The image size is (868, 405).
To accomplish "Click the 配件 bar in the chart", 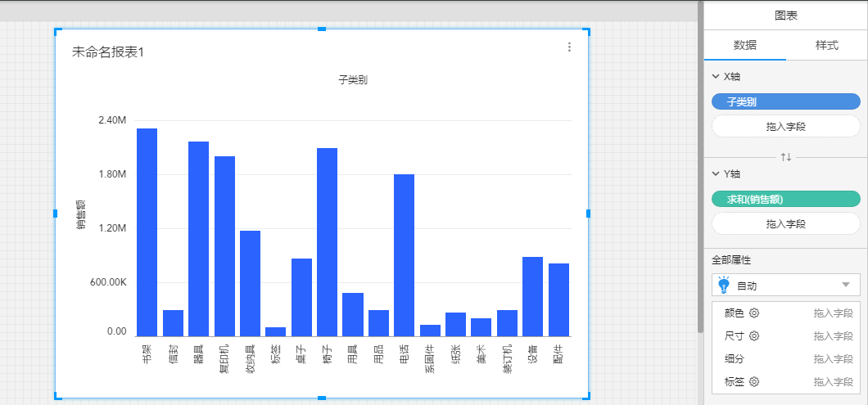I will pos(558,300).
